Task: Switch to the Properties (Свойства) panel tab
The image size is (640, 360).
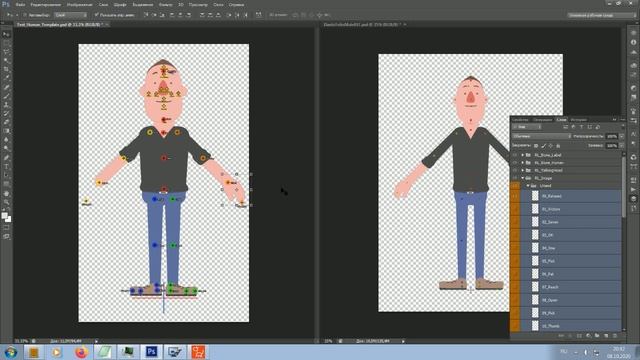Action: (520, 120)
